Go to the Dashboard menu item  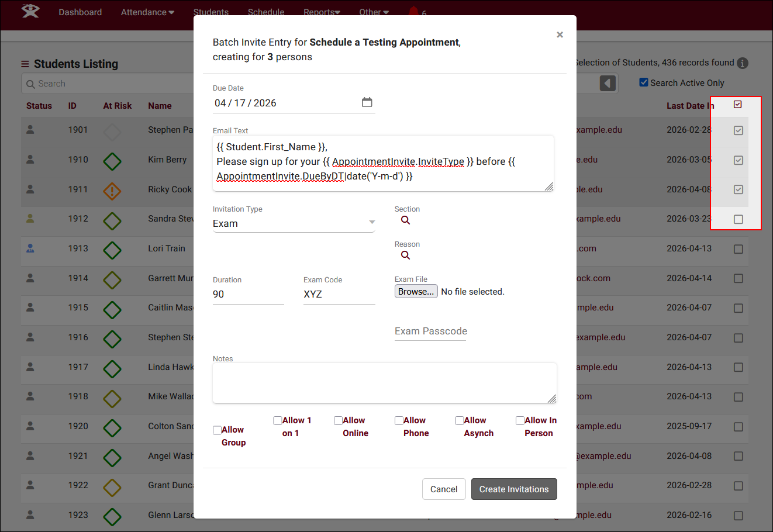point(80,12)
